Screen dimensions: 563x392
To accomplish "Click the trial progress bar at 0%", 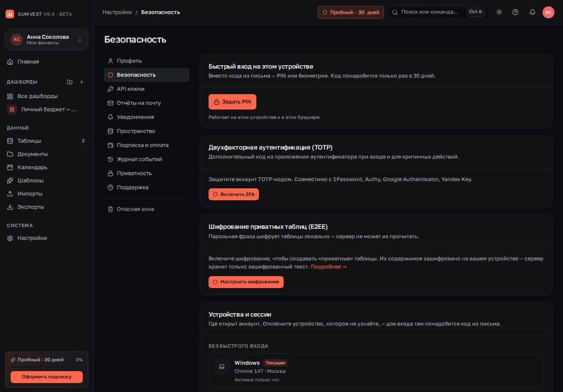I will click(x=46, y=367).
